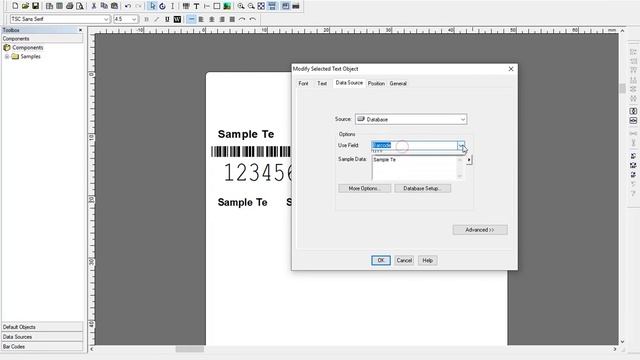Toggle the highlighted single-line alignment button
640x360 pixels.
tap(191, 19)
